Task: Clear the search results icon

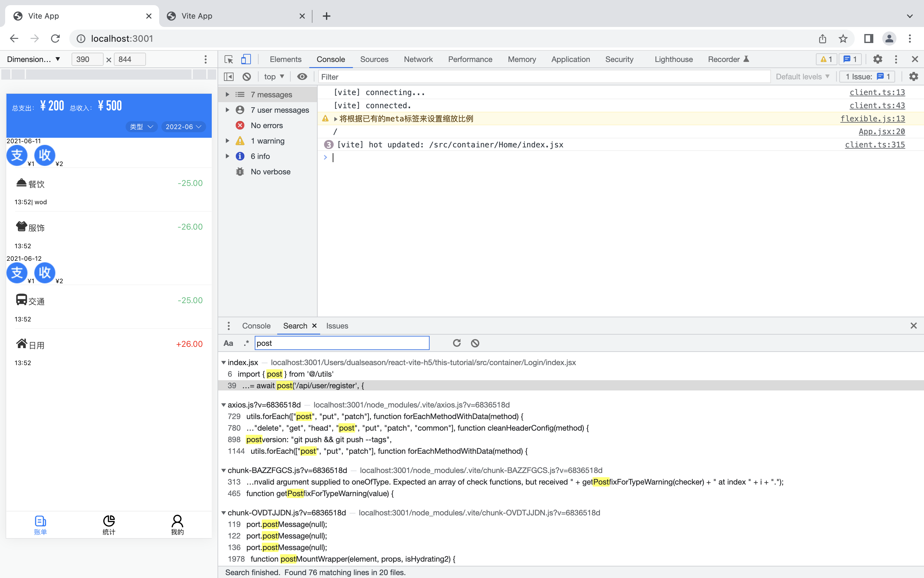Action: tap(475, 343)
